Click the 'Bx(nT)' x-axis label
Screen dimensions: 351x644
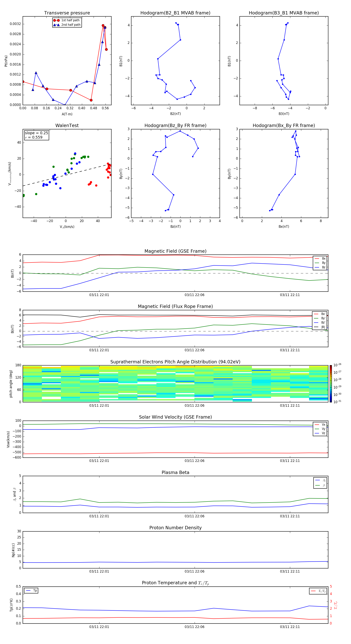click(284, 227)
